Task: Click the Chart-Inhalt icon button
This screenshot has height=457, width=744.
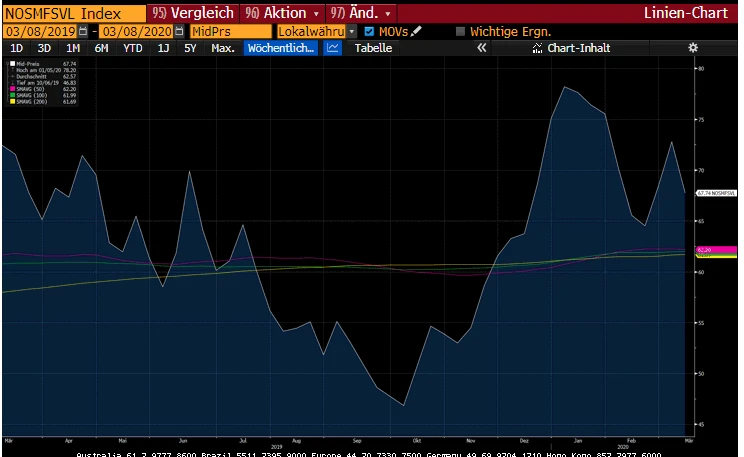Action: point(538,48)
